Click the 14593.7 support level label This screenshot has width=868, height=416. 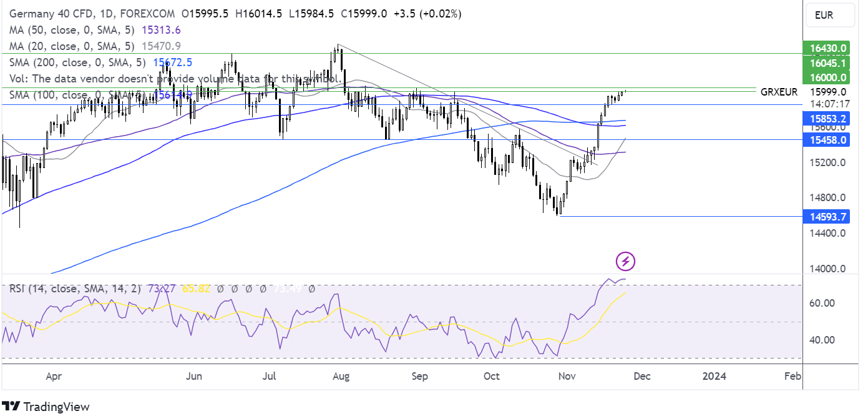click(826, 217)
